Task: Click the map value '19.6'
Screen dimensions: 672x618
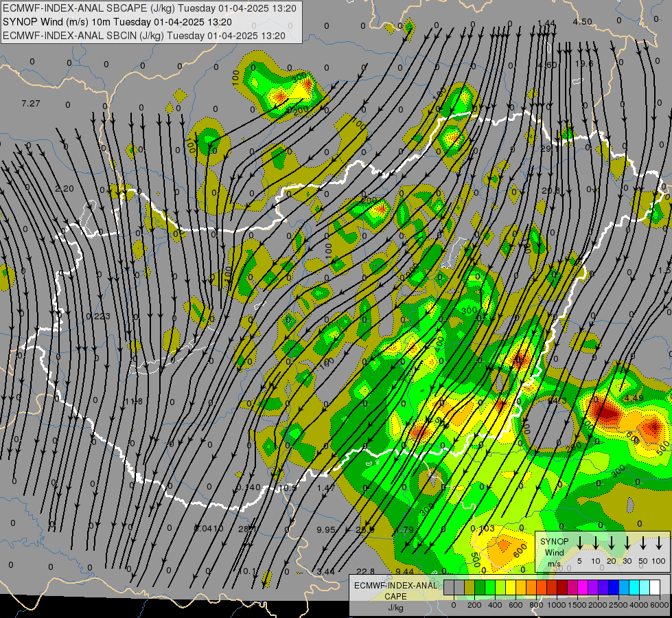Action: coord(584,63)
